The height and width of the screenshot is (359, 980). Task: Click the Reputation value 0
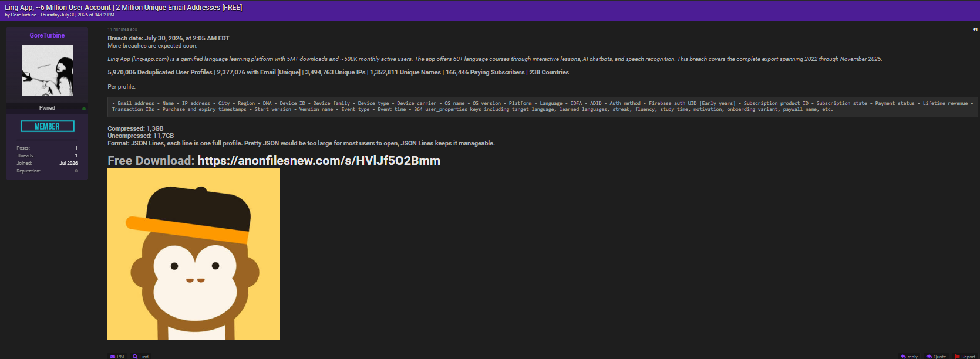pyautogui.click(x=76, y=171)
